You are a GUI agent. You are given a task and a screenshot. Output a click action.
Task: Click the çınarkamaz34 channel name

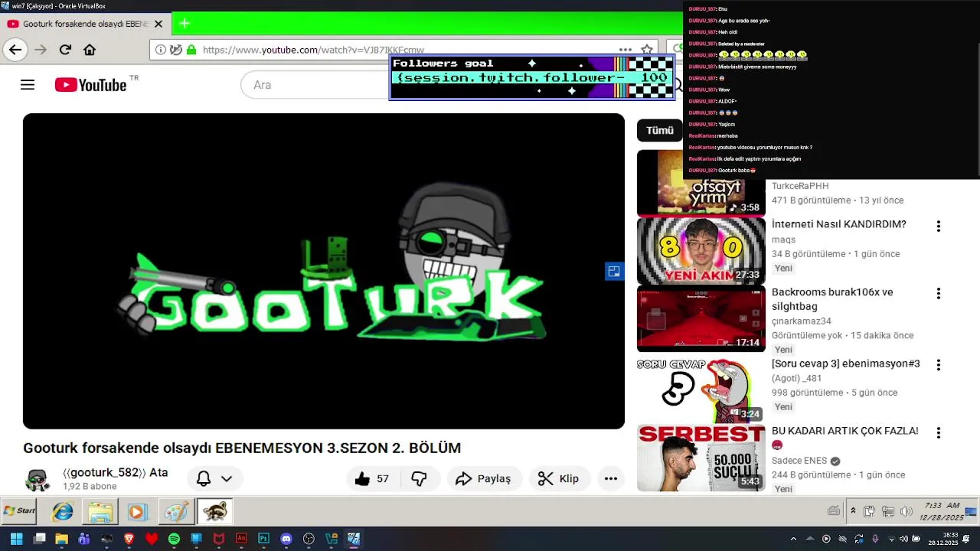click(802, 321)
